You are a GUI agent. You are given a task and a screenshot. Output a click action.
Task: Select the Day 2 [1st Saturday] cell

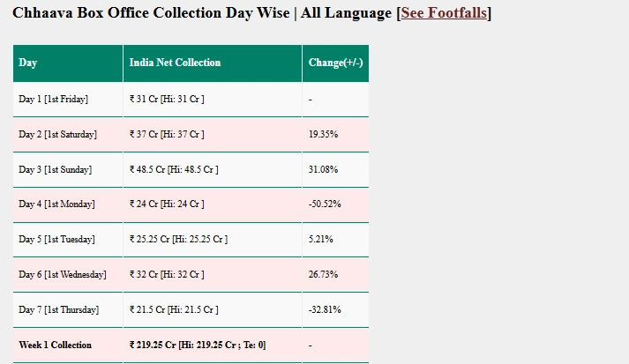pos(57,134)
